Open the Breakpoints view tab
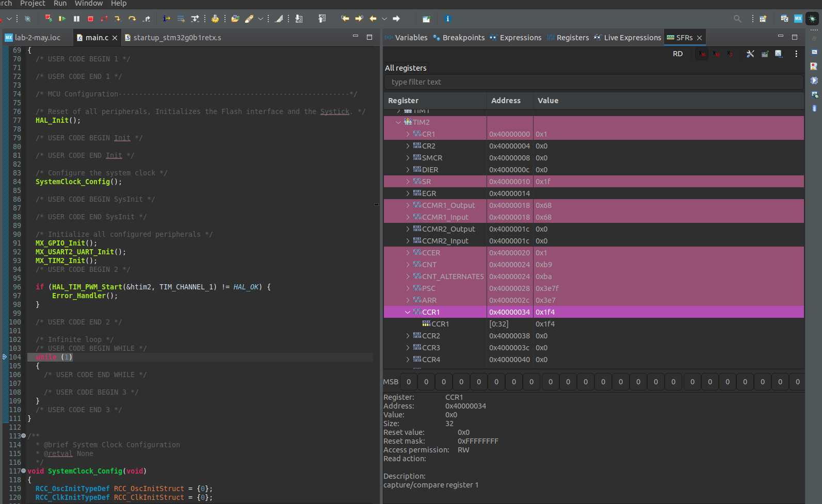 coord(459,38)
